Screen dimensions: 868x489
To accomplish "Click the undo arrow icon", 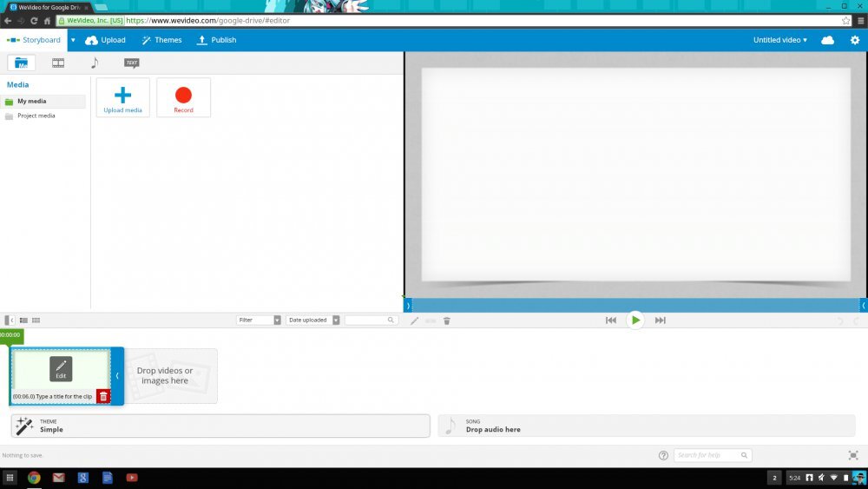I will coord(839,320).
